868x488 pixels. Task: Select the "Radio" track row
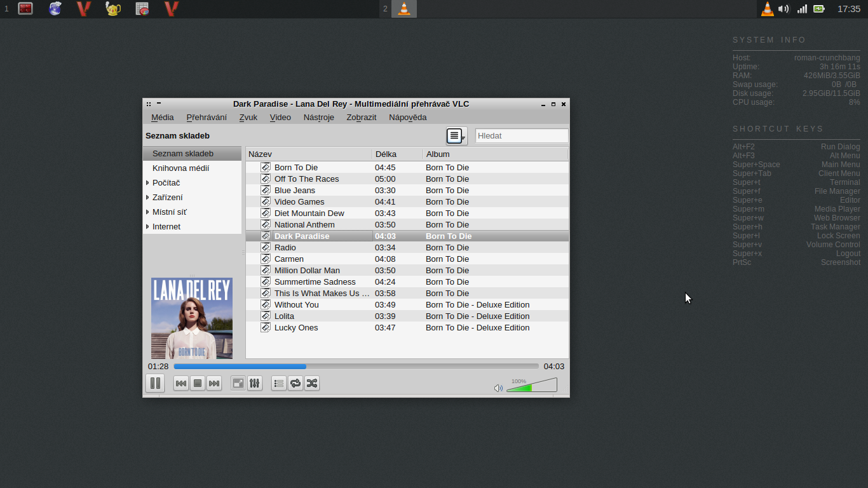point(407,248)
